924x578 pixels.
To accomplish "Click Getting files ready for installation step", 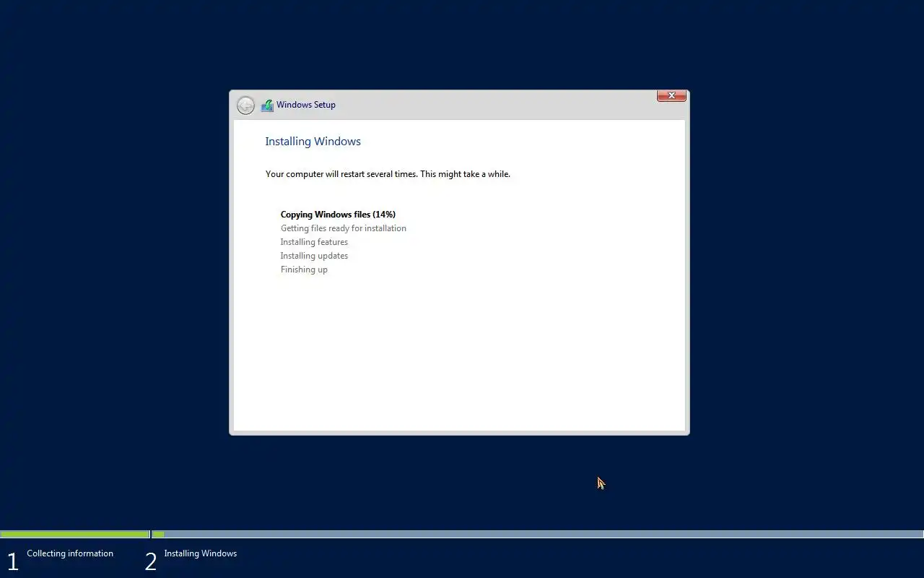I will [x=343, y=228].
